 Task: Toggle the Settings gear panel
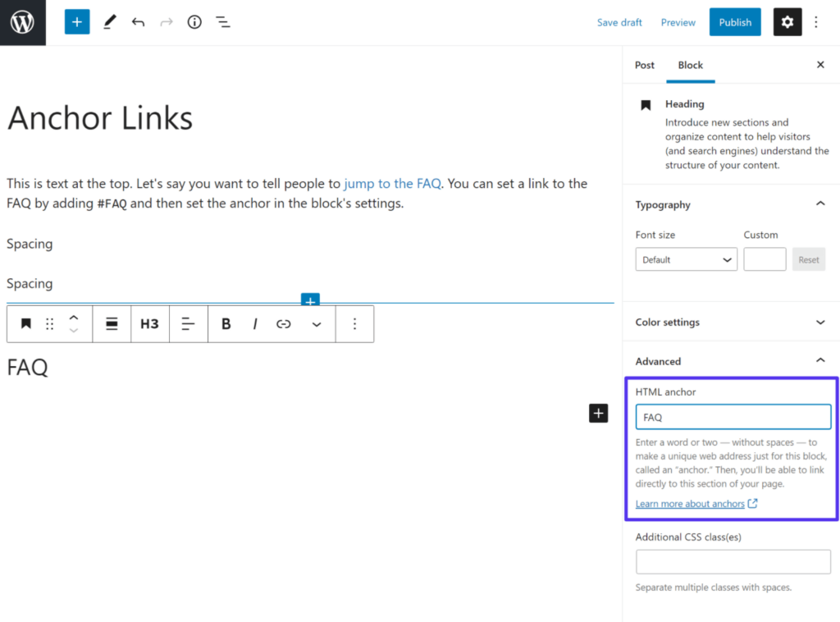pos(787,22)
